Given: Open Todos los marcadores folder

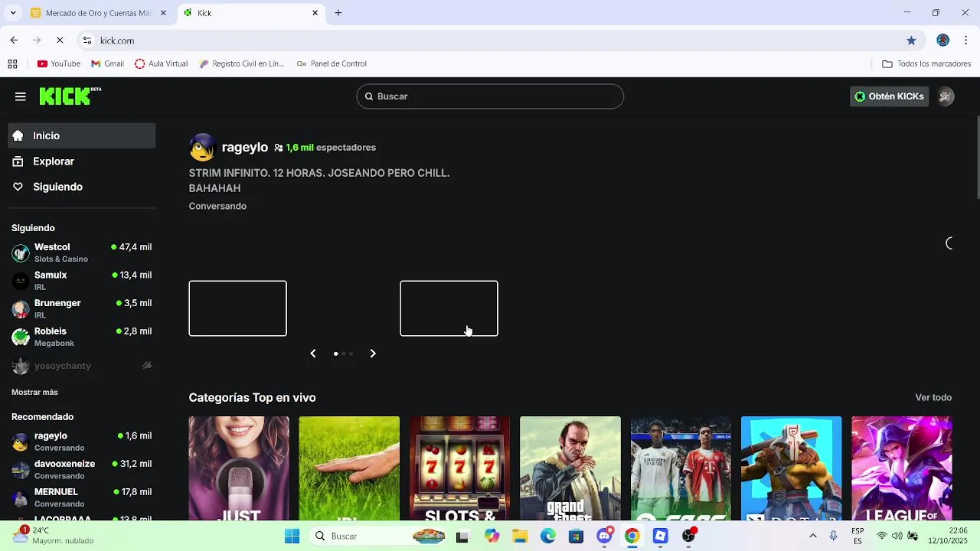Looking at the screenshot, I should click(926, 64).
